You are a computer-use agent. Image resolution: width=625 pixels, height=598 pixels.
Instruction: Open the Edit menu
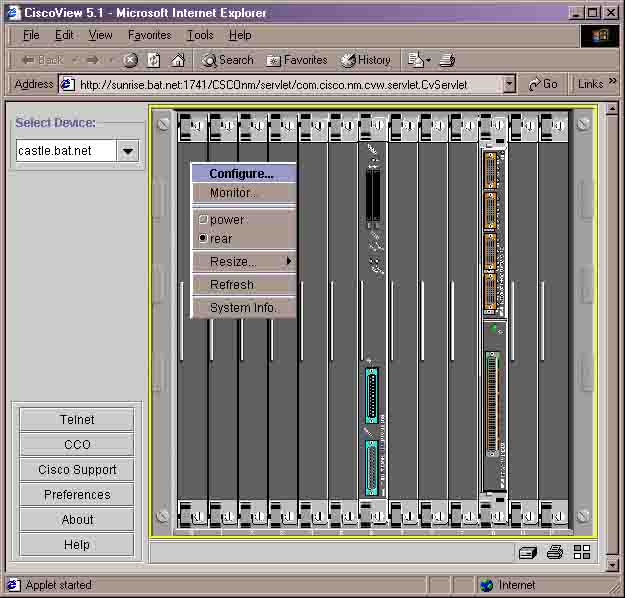tap(64, 35)
